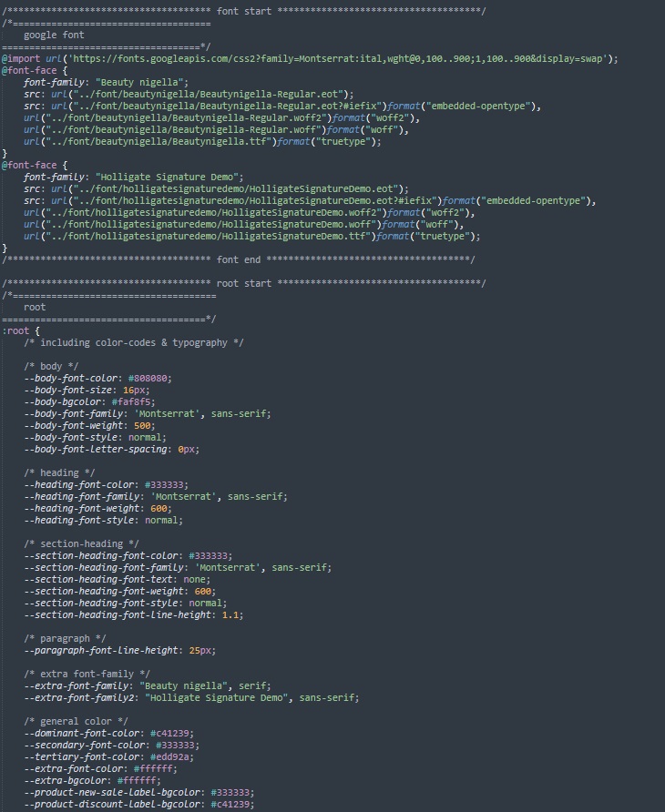The image size is (665, 812).
Task: Click the --extra-bgcolor #ffffff line
Action: tap(92, 780)
